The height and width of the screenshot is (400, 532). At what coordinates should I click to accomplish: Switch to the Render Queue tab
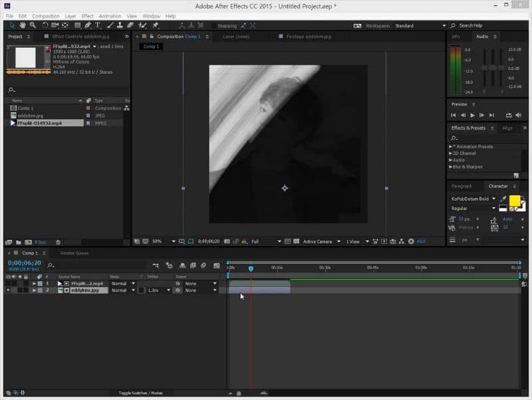click(74, 253)
